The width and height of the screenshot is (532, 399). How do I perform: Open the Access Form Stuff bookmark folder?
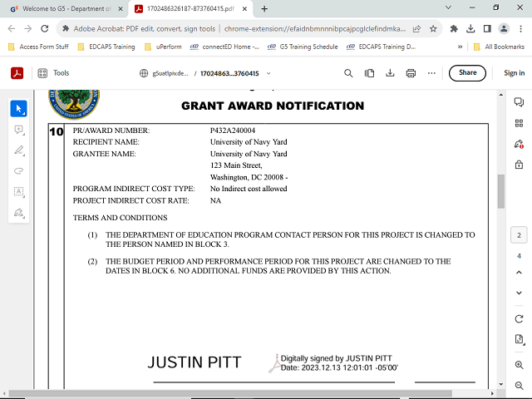(x=38, y=47)
